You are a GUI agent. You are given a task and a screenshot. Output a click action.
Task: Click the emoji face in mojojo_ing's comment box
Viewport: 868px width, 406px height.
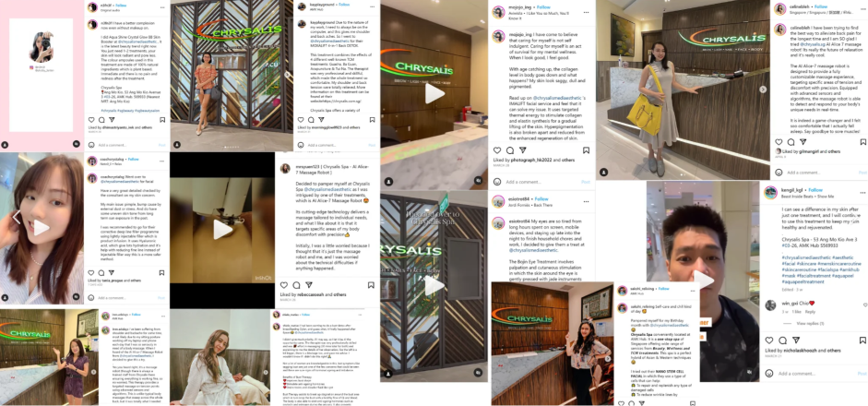[497, 182]
